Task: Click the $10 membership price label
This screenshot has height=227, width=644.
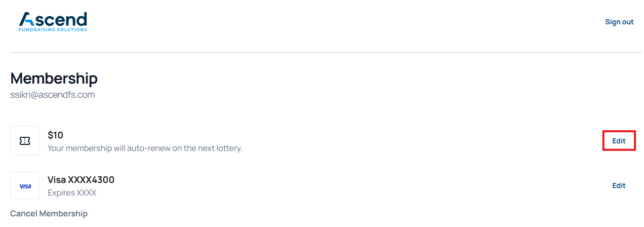Action: (x=55, y=135)
